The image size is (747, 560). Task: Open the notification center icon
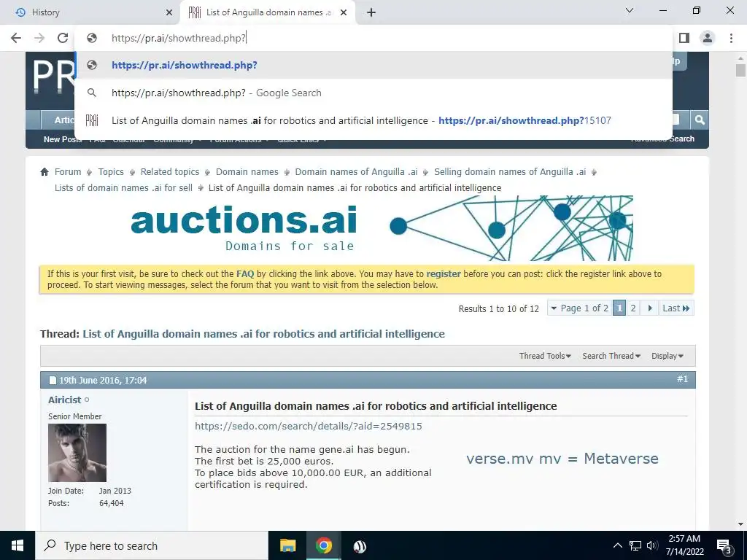point(724,545)
